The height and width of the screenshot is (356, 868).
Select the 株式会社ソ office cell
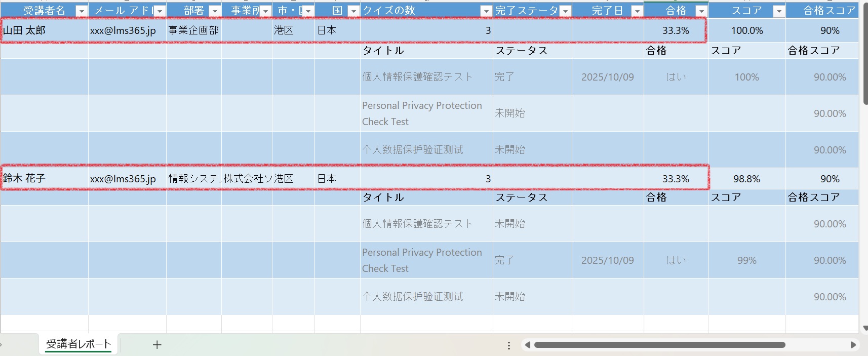[247, 179]
